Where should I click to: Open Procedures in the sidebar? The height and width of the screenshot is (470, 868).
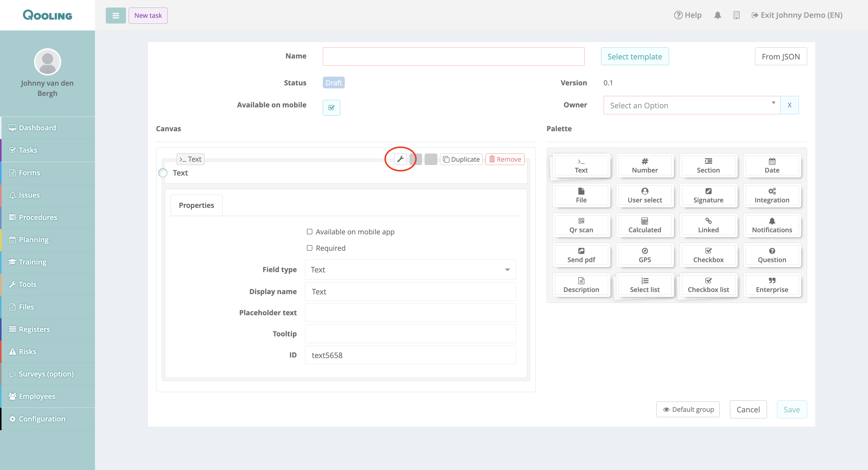point(38,217)
